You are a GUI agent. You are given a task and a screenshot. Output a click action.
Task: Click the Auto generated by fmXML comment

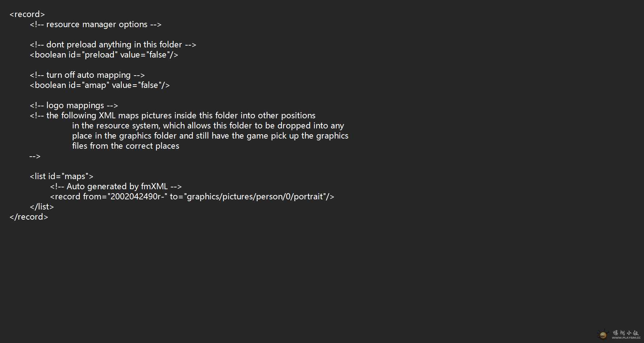pyautogui.click(x=116, y=187)
